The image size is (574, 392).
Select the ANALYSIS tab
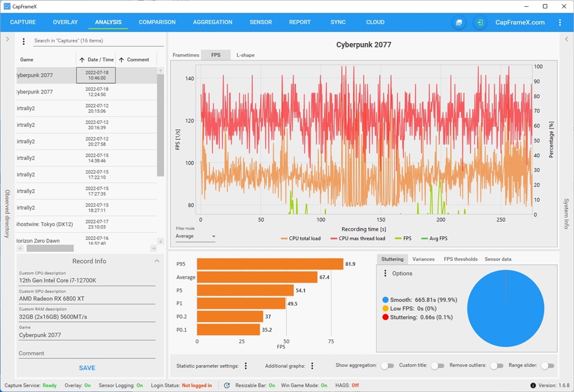click(x=108, y=22)
